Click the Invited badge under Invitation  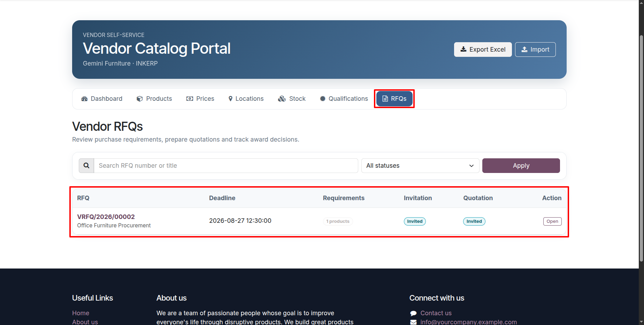tap(415, 221)
